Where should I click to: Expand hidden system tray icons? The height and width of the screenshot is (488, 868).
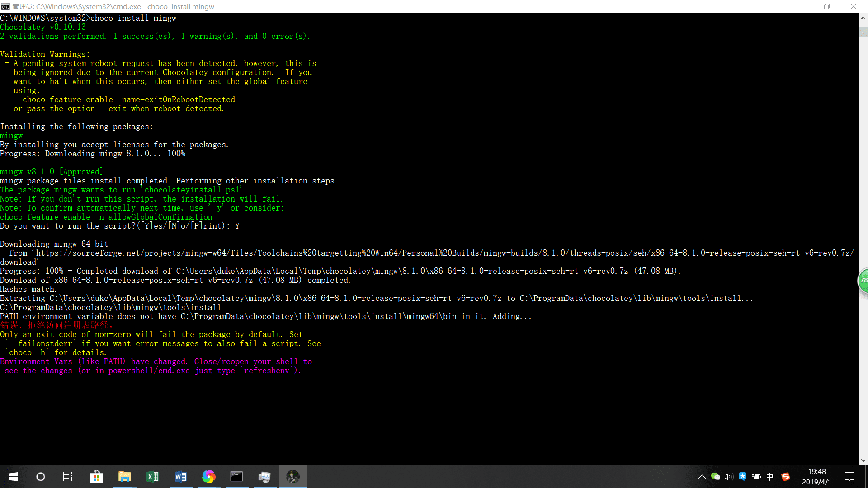coord(702,477)
